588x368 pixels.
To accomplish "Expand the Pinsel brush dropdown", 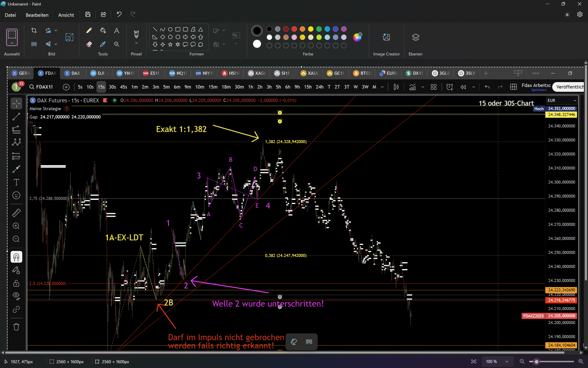I will [136, 43].
